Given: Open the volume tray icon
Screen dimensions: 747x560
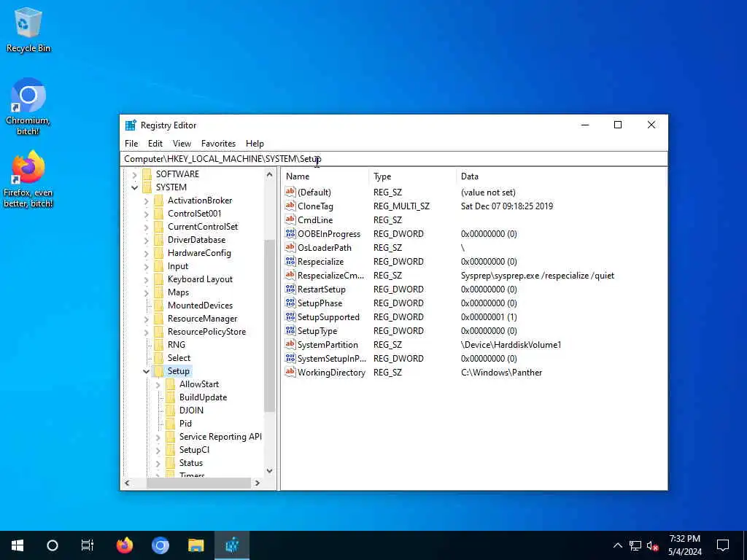Looking at the screenshot, I should (653, 545).
